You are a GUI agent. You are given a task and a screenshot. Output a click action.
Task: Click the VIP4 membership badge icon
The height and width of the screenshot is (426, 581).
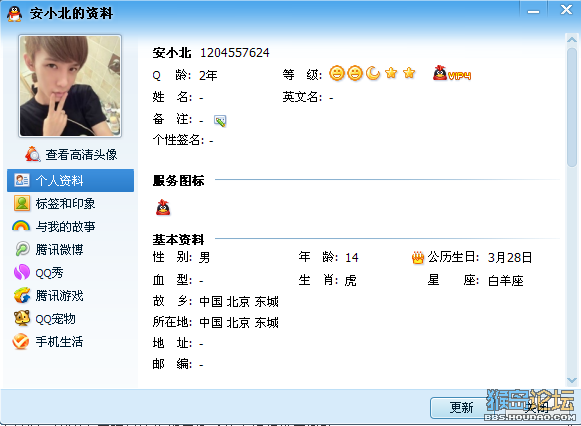click(452, 73)
